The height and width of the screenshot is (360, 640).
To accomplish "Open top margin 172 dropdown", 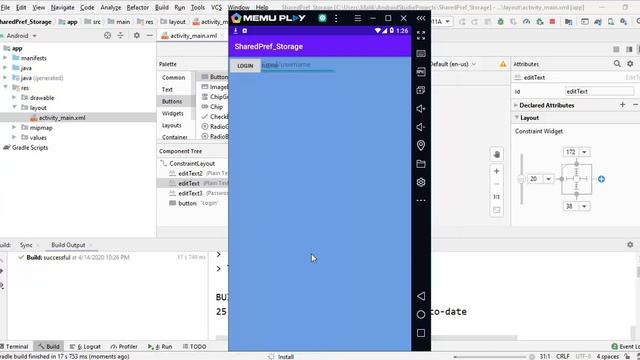I will coord(584,152).
